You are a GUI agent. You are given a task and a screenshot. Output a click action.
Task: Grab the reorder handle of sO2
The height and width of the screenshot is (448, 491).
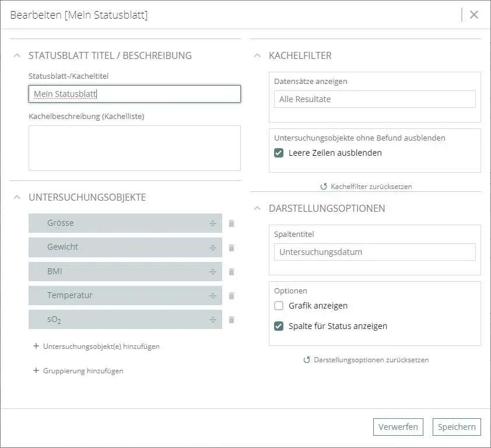click(x=213, y=320)
